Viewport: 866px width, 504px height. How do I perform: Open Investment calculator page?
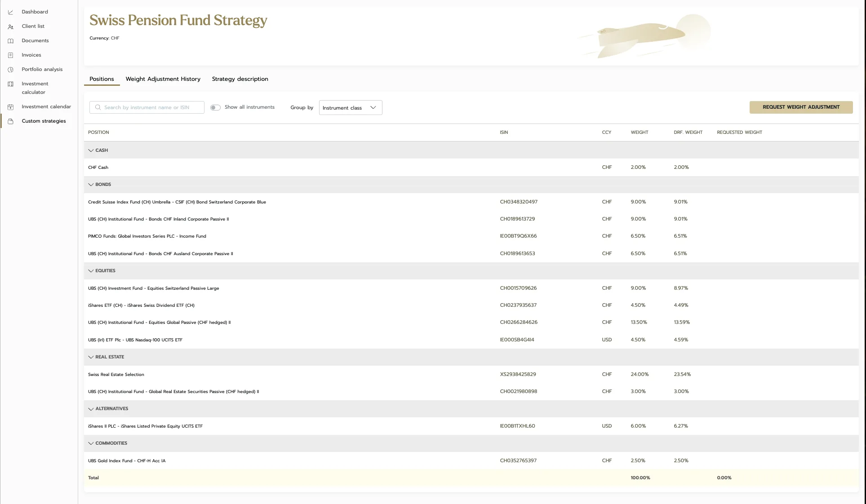click(35, 88)
